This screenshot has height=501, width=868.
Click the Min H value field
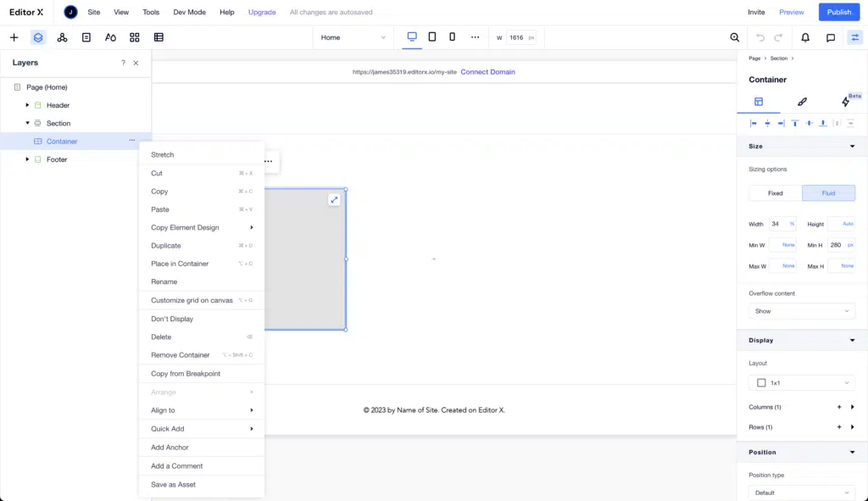click(841, 245)
